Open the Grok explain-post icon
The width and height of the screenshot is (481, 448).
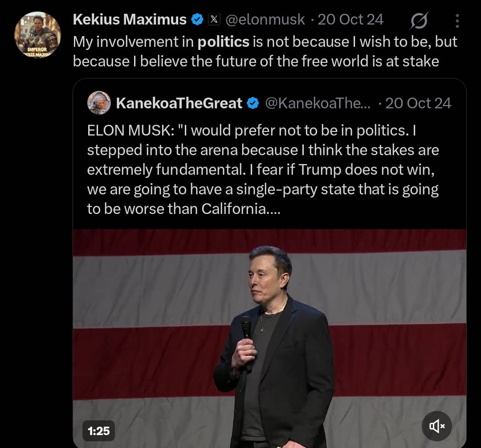pos(420,21)
